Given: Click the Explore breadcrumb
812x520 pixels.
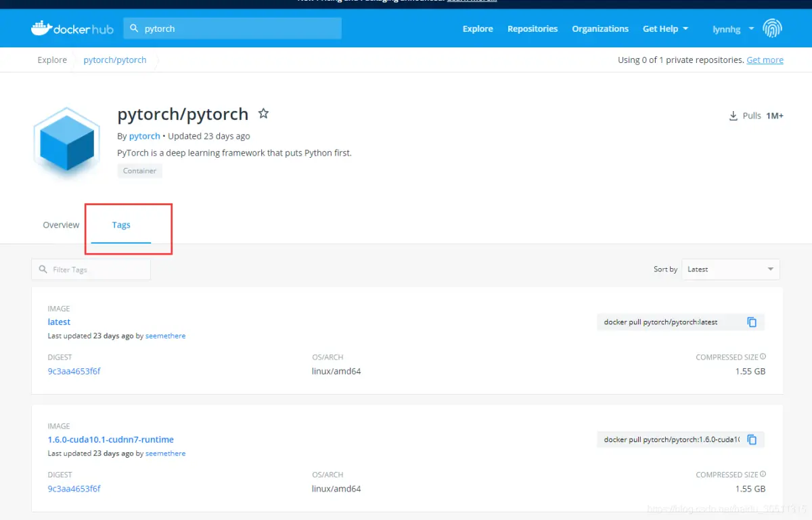Looking at the screenshot, I should point(52,60).
